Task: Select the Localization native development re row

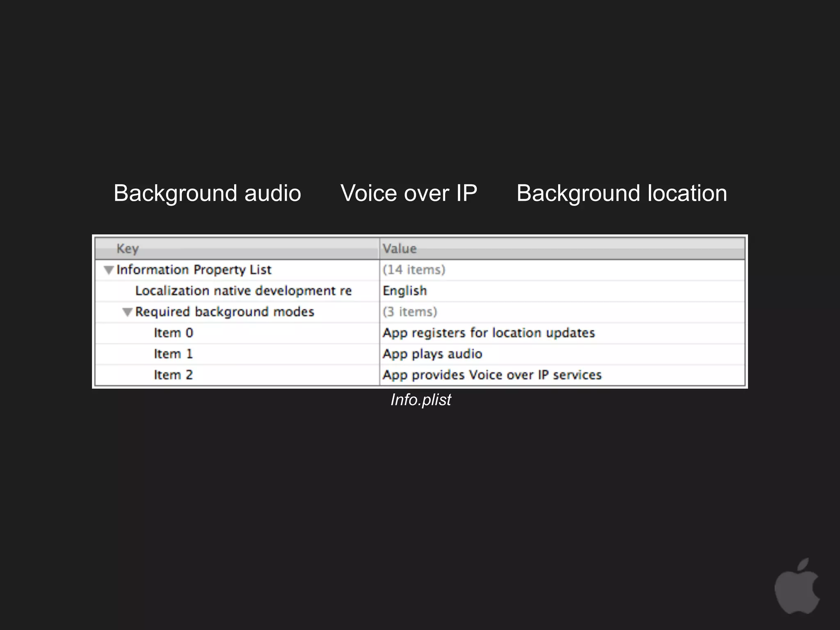Action: coord(420,291)
